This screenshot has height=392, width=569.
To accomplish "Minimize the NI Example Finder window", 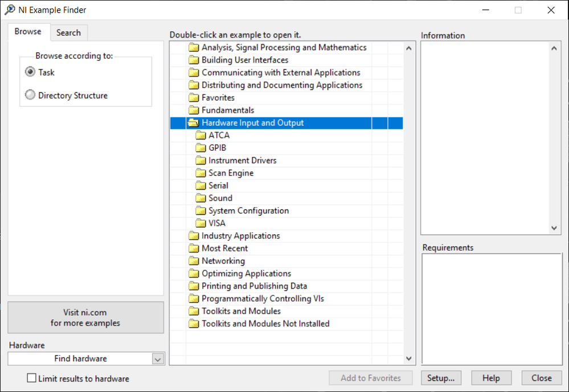I will coord(486,10).
